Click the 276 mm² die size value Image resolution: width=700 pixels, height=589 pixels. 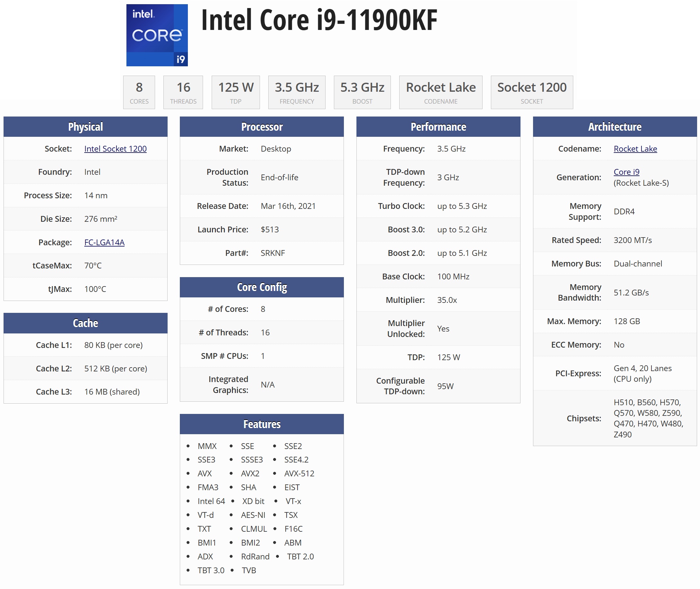[x=100, y=219]
